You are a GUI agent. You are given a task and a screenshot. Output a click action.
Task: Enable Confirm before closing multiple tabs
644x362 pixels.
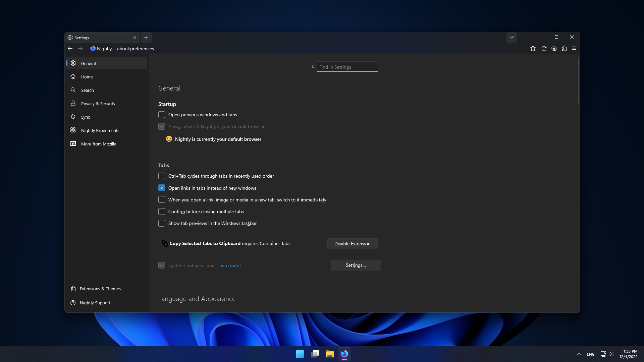point(162,212)
